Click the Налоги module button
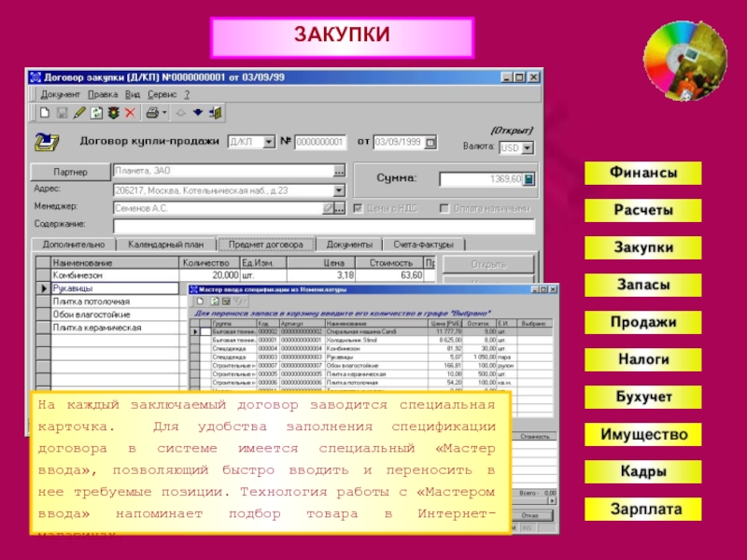 [x=643, y=359]
